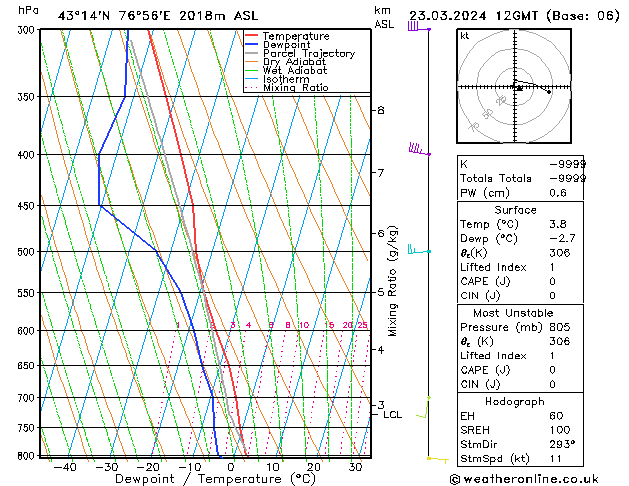Click the purple wind barb at 300 hPa
Screen dimensions: 629x486
[x=419, y=27]
